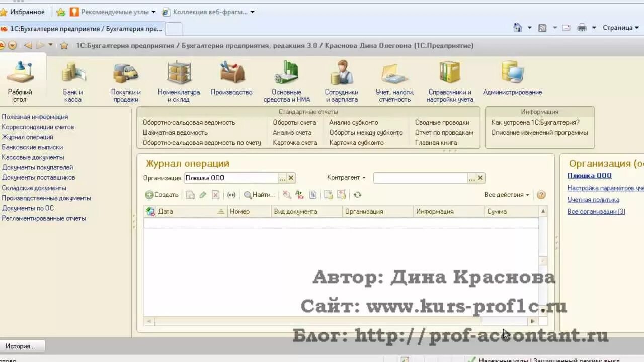Image resolution: width=644 pixels, height=362 pixels.
Task: Click the document report icon after Дт/Кт
Action: [312, 195]
